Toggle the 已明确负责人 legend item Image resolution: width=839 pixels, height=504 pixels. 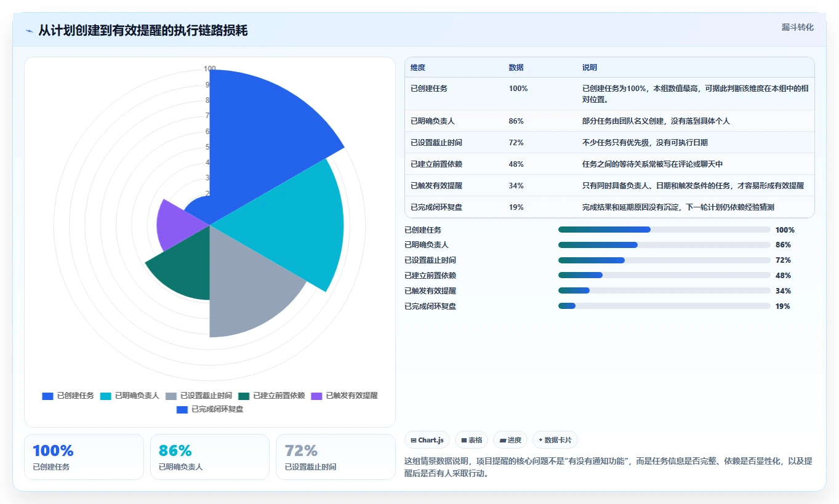130,396
